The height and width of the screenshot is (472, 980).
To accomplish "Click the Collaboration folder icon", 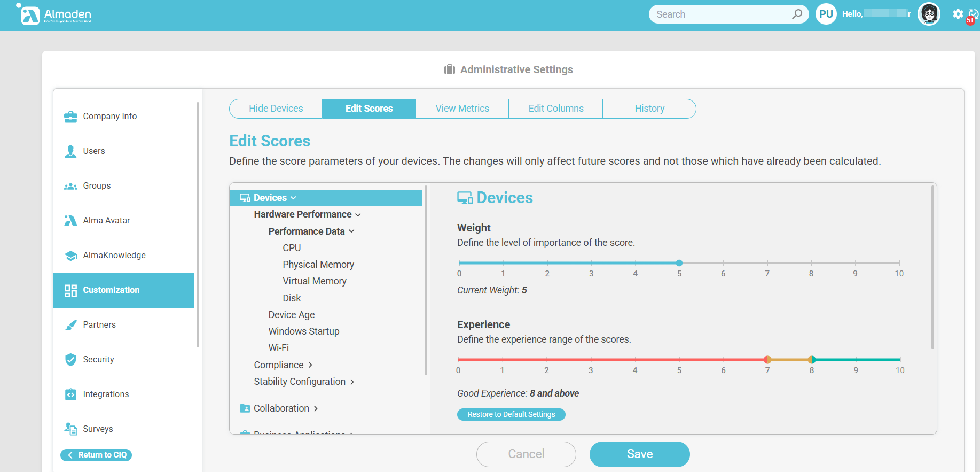I will point(245,408).
